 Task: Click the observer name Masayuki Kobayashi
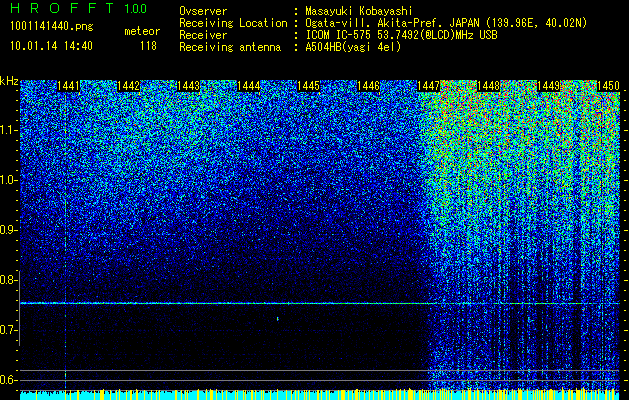click(x=359, y=11)
